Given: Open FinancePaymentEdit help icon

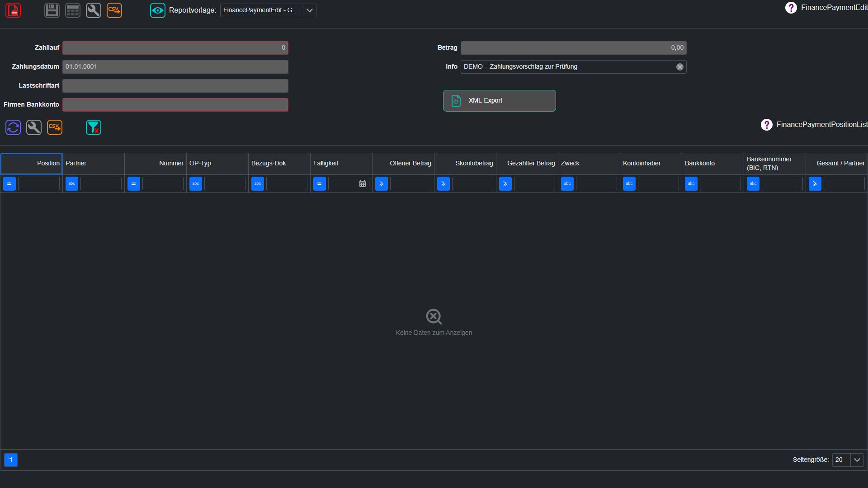Looking at the screenshot, I should (x=791, y=8).
